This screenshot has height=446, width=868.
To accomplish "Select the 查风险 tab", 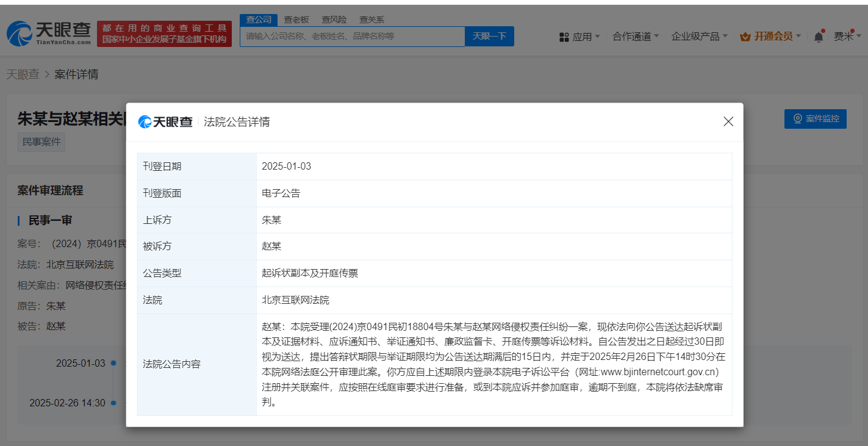I will 334,19.
